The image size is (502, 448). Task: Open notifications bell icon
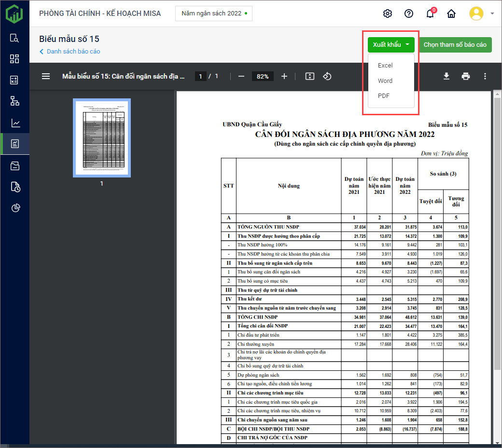pos(430,14)
